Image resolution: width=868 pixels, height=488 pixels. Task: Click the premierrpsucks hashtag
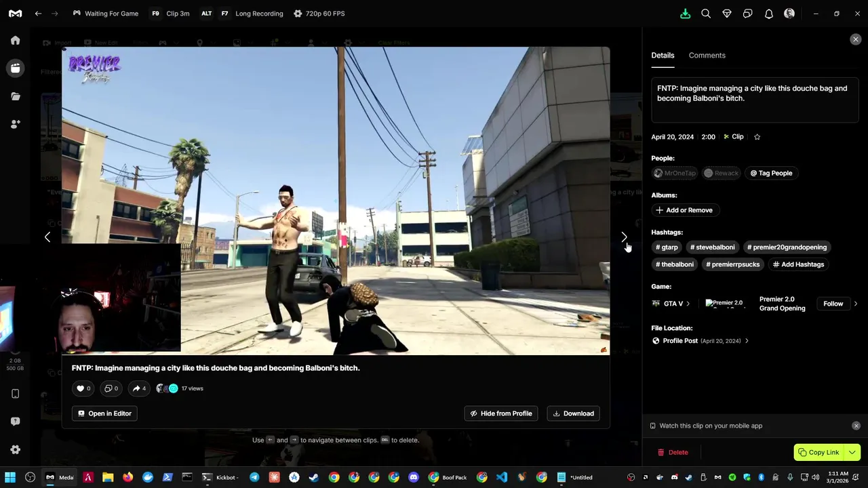point(732,264)
